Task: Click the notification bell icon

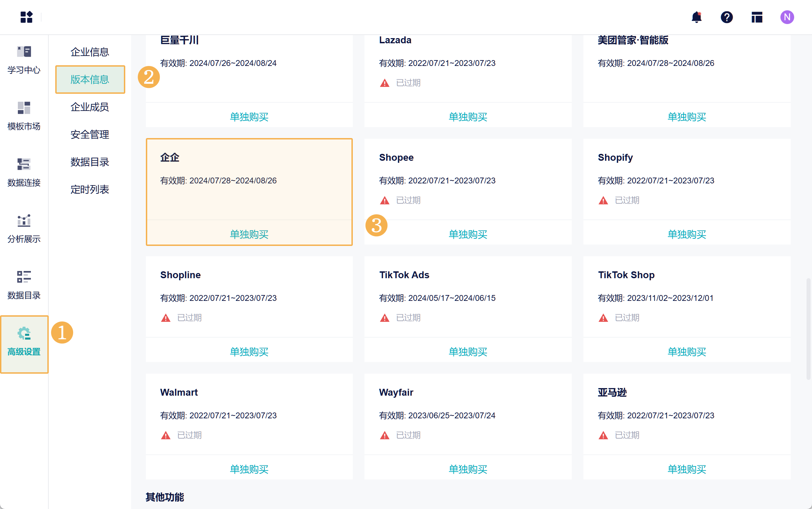Action: (x=696, y=17)
